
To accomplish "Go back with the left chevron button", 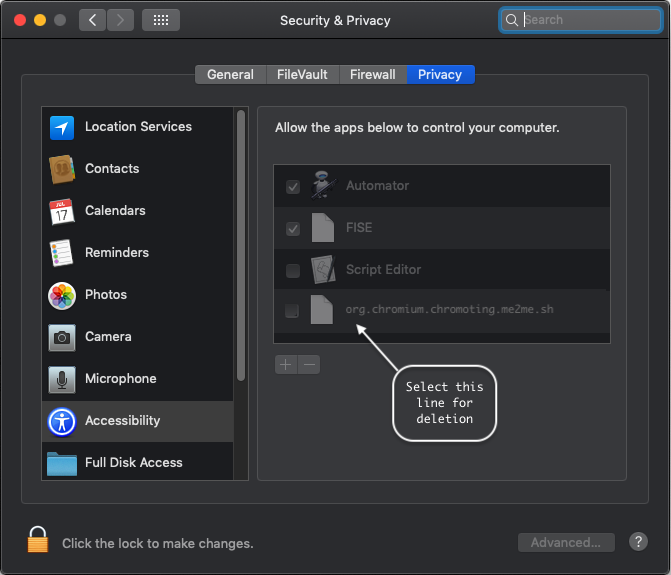I will pos(92,20).
